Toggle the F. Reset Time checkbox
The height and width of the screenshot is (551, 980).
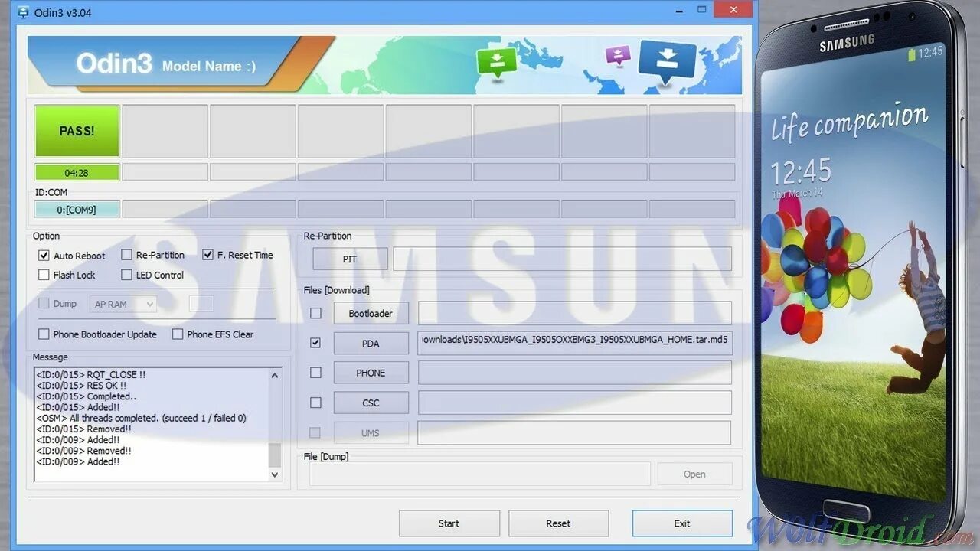tap(207, 255)
